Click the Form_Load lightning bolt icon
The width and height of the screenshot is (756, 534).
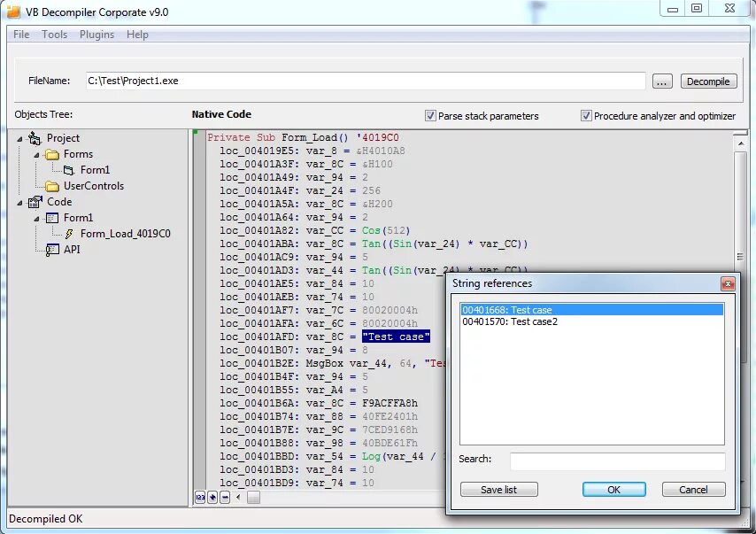pyautogui.click(x=69, y=234)
